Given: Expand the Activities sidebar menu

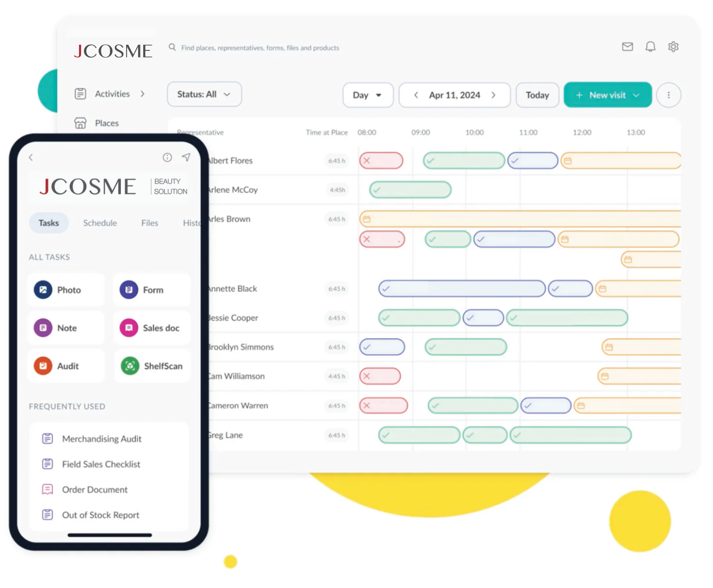Looking at the screenshot, I should (x=142, y=94).
